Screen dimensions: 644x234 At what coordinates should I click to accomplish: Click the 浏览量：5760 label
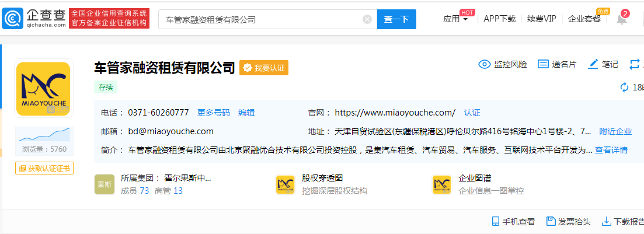[x=44, y=149]
